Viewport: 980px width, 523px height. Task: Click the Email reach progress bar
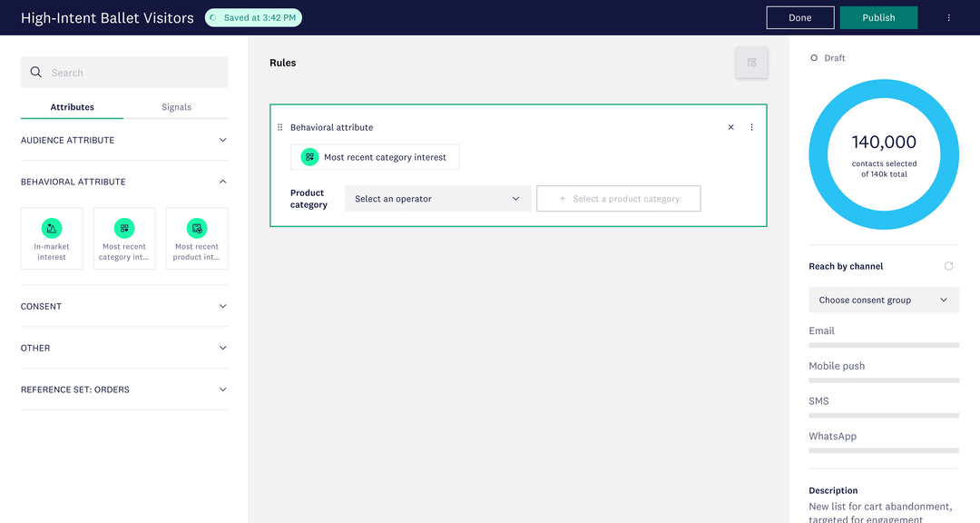click(883, 345)
